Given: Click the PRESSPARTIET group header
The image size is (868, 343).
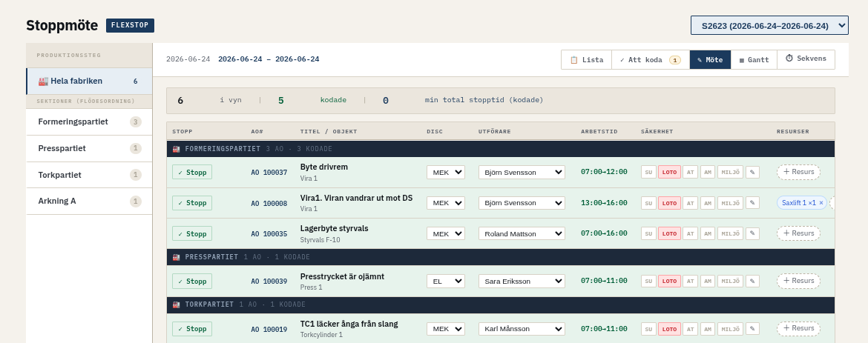Looking at the screenshot, I should pyautogui.click(x=501, y=257).
